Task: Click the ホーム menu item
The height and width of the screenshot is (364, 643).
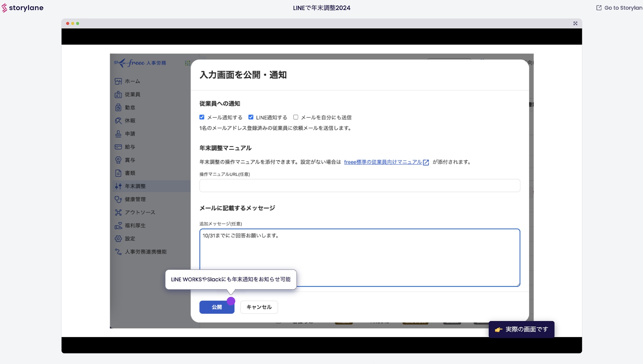Action: [132, 81]
